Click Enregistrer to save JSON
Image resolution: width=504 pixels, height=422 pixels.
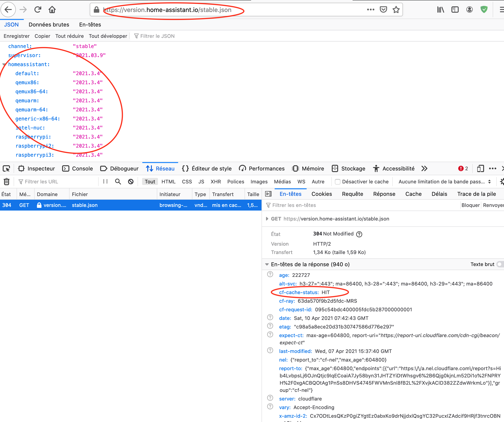coord(17,36)
